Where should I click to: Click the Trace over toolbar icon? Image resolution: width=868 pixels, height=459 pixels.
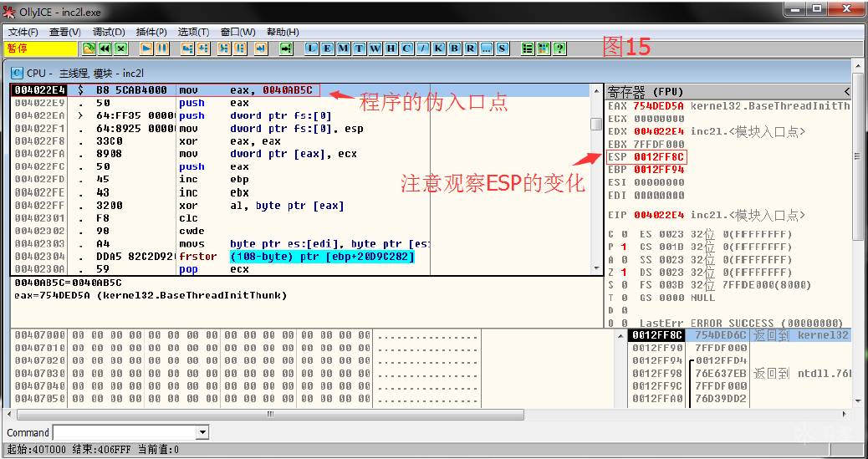tap(240, 48)
